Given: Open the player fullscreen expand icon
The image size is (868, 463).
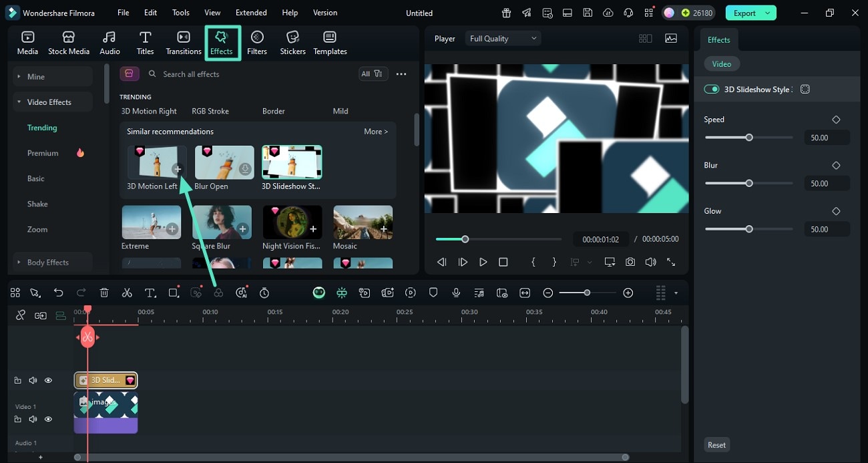Looking at the screenshot, I should pos(671,263).
